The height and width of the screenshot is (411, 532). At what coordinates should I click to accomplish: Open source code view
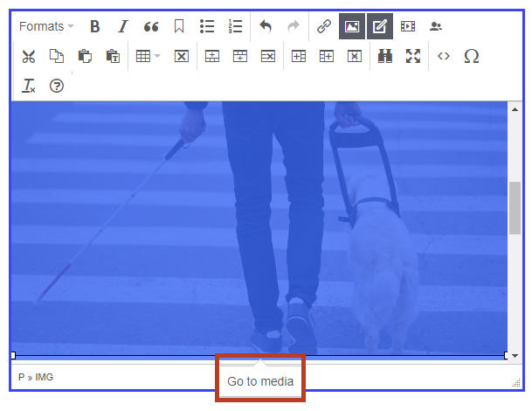(x=444, y=56)
